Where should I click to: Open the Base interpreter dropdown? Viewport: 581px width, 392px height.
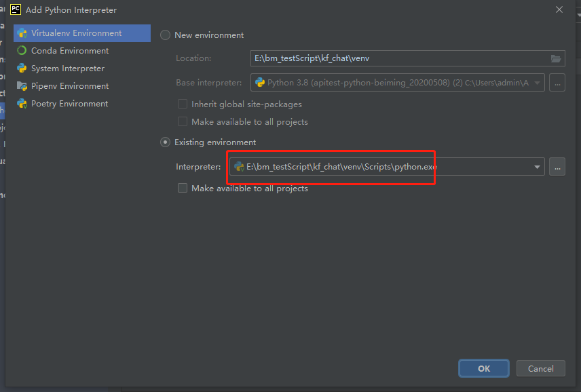398,83
